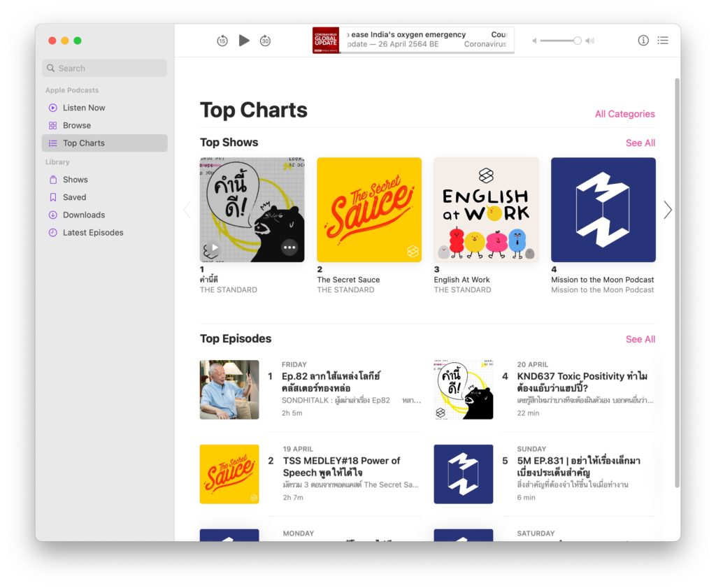This screenshot has width=716, height=588.
Task: Open the episode info button
Action: click(x=643, y=41)
